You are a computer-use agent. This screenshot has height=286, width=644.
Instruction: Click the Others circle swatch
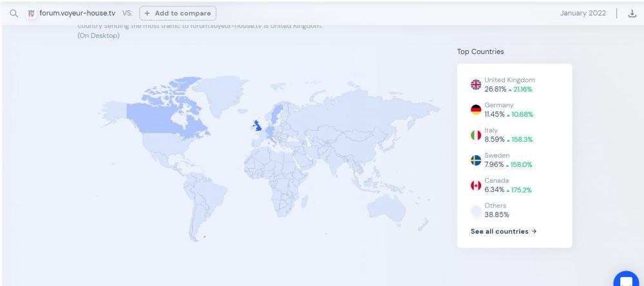coord(476,210)
